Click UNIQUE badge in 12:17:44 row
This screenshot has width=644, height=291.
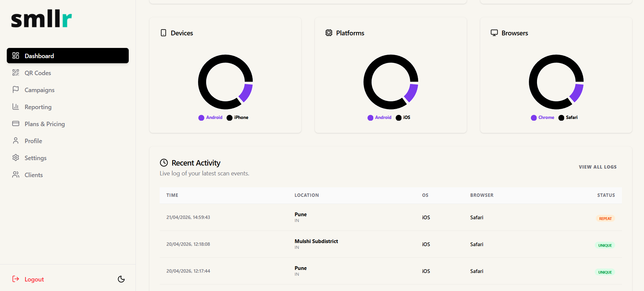pos(605,272)
